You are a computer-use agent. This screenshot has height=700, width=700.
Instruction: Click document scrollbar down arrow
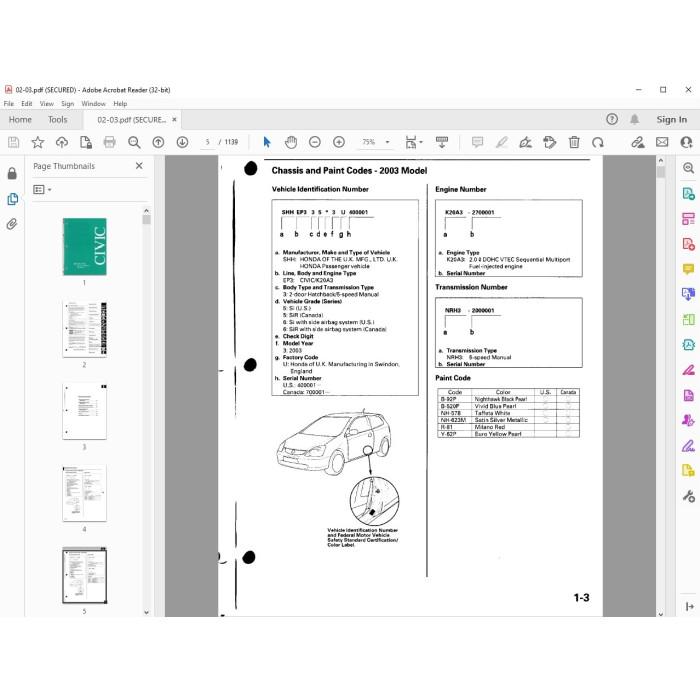tap(661, 614)
